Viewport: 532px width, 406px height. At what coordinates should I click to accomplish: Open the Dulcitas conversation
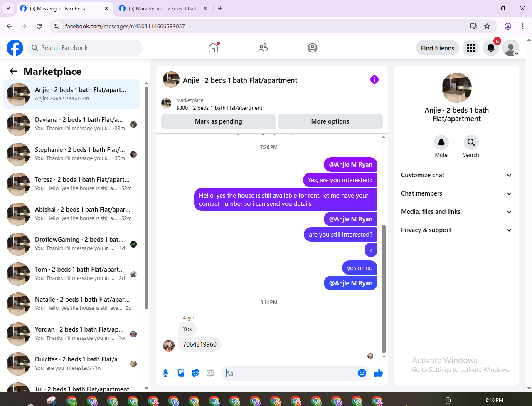point(72,364)
